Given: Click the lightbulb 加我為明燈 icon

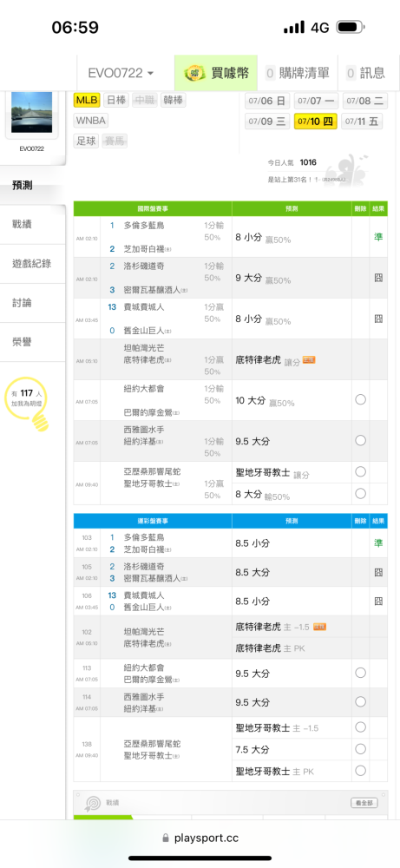Looking at the screenshot, I should point(39,422).
